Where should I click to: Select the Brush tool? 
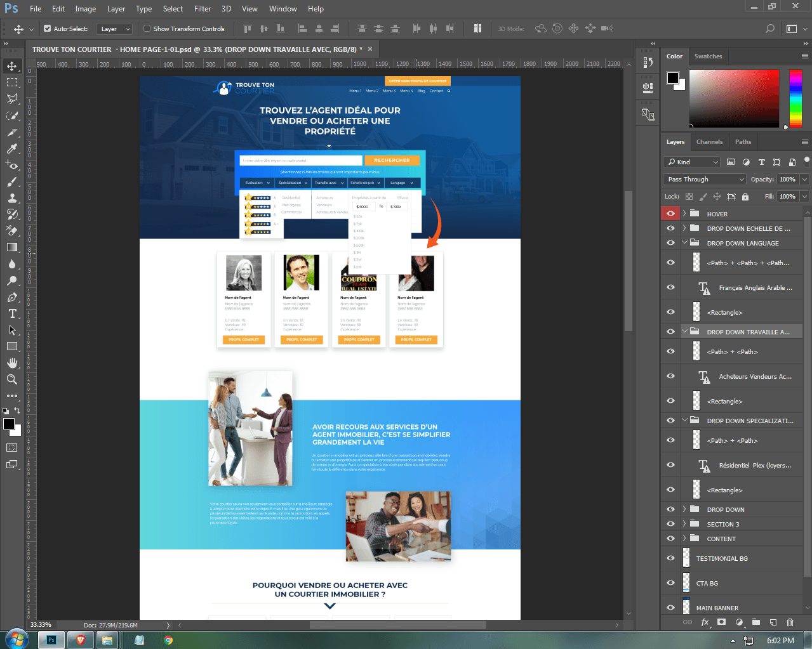[12, 181]
